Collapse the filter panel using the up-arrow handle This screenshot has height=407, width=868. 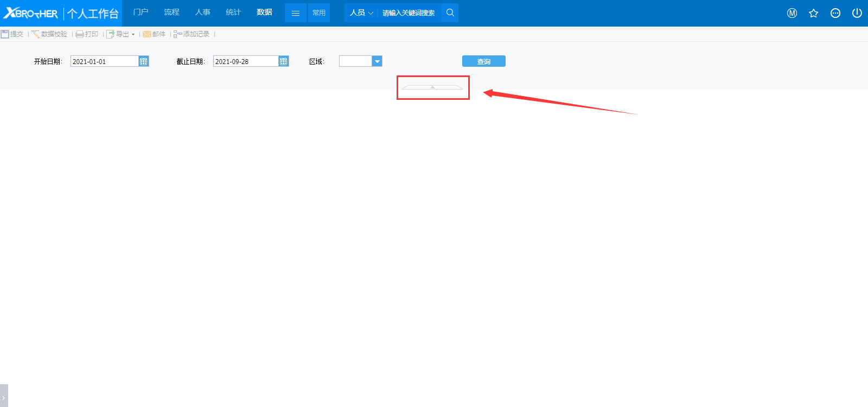pyautogui.click(x=432, y=87)
